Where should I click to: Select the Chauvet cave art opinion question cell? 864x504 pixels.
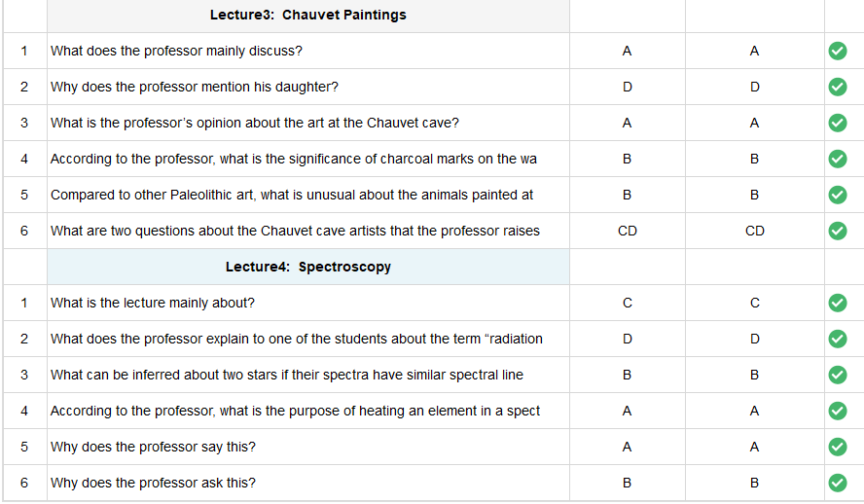(x=308, y=123)
